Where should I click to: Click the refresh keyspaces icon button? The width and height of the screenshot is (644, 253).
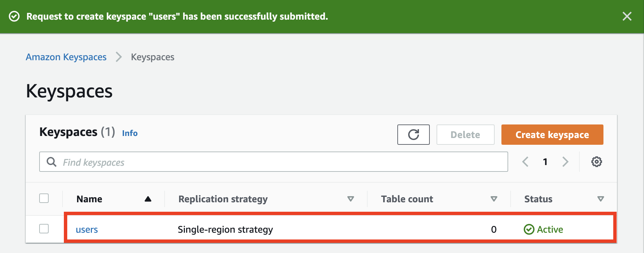click(413, 135)
